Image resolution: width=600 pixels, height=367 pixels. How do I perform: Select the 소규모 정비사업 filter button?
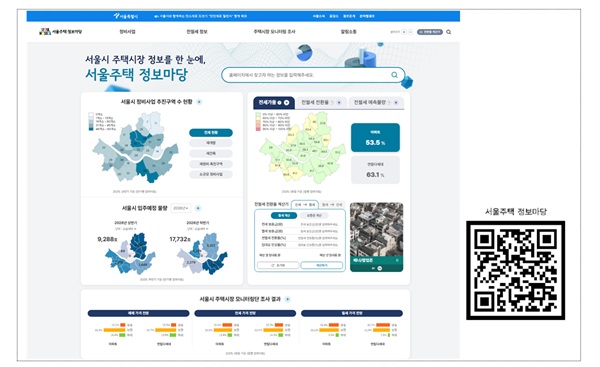[x=211, y=174]
